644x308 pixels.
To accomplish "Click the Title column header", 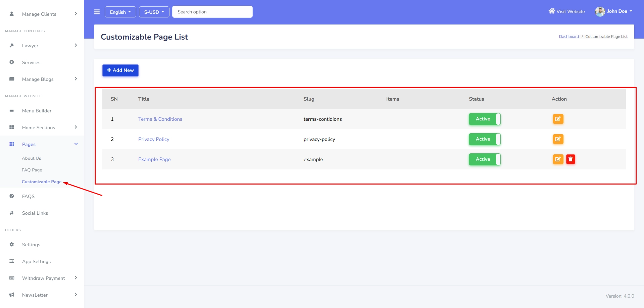I will point(144,99).
